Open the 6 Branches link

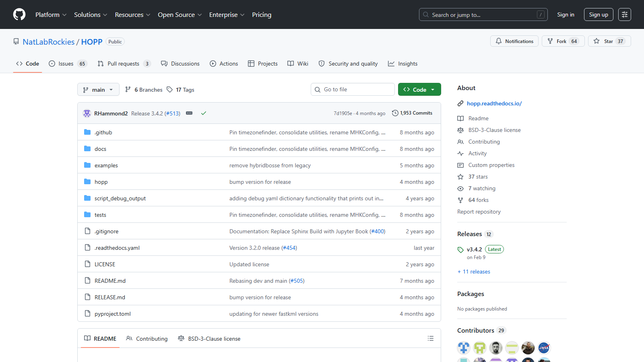tap(144, 90)
